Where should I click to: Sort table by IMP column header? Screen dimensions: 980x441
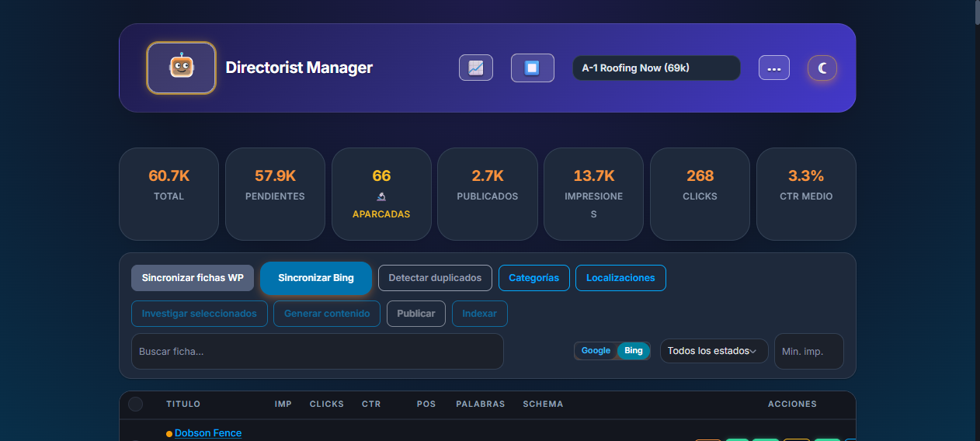tap(283, 404)
